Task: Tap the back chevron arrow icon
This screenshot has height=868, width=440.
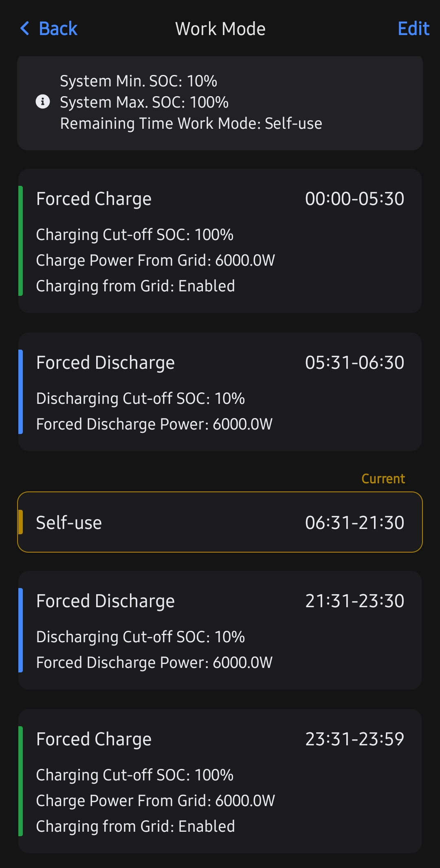Action: tap(25, 29)
